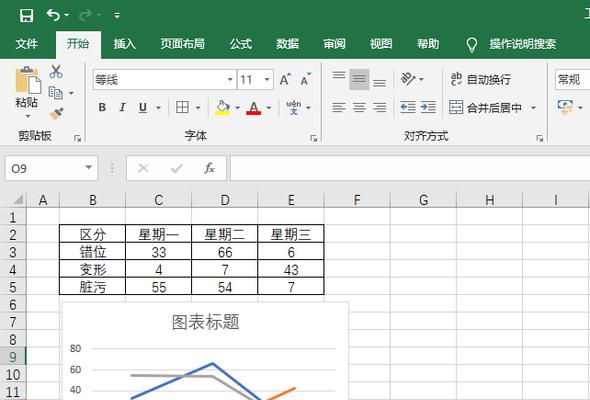Open the 对齐方式 dialog launcher

coord(540,138)
